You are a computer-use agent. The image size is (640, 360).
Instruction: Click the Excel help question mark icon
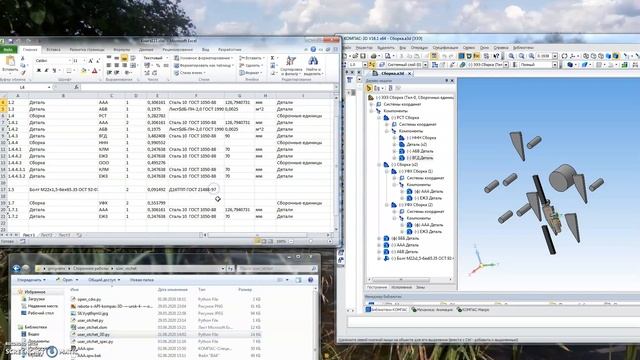[x=313, y=49]
